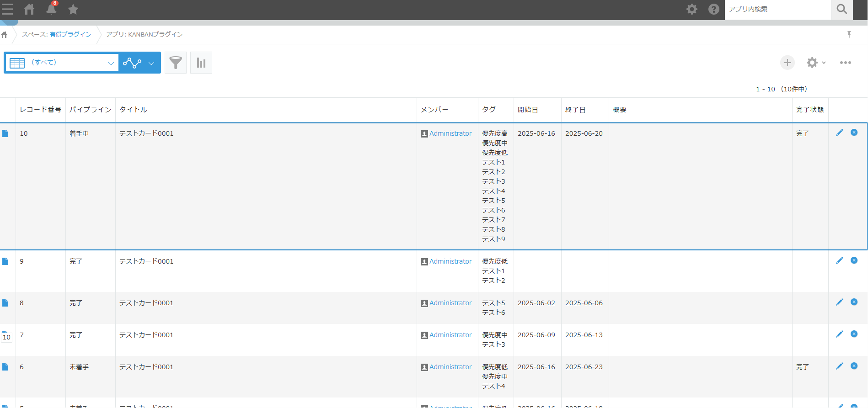Screen dimensions: 868x408
Task: Delete record 10
Action: (854, 132)
